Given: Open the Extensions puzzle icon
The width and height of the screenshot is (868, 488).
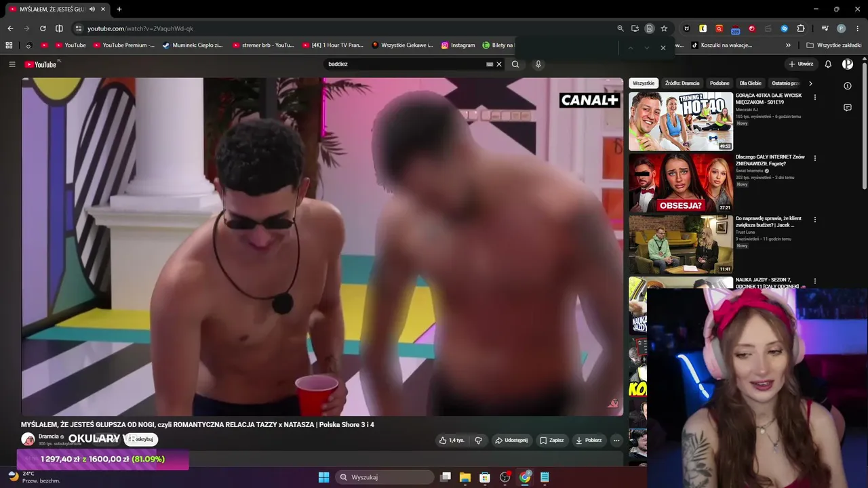Looking at the screenshot, I should coord(801,28).
